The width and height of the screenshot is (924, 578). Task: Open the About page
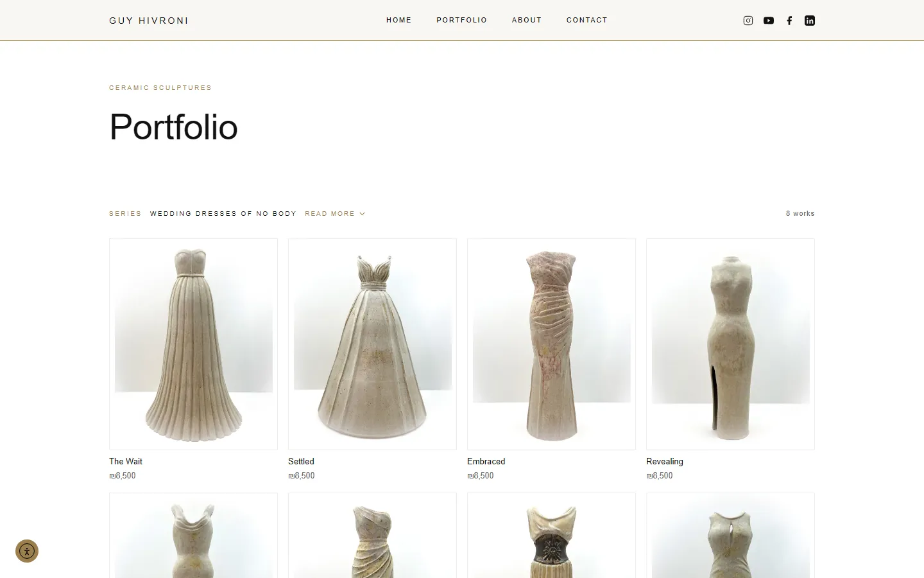527,20
